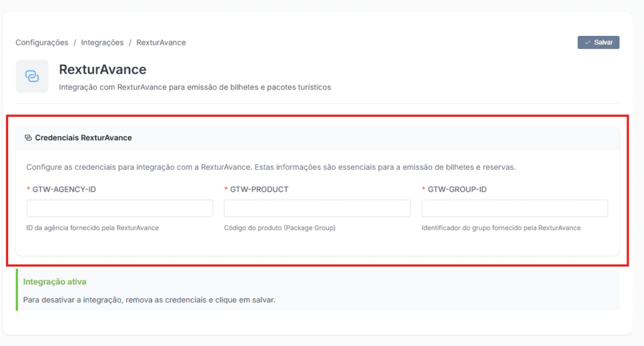
Task: Focus the GTW-PRODUCT input field
Action: (x=317, y=208)
